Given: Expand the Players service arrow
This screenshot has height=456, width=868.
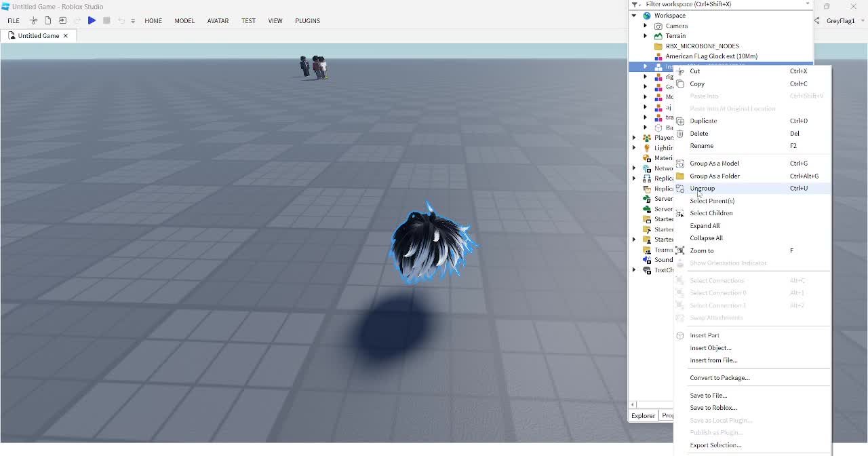Looking at the screenshot, I should (x=634, y=138).
